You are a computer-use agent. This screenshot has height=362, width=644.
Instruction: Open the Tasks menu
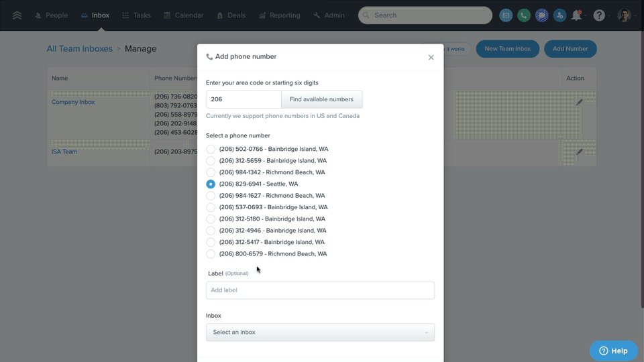[136, 15]
